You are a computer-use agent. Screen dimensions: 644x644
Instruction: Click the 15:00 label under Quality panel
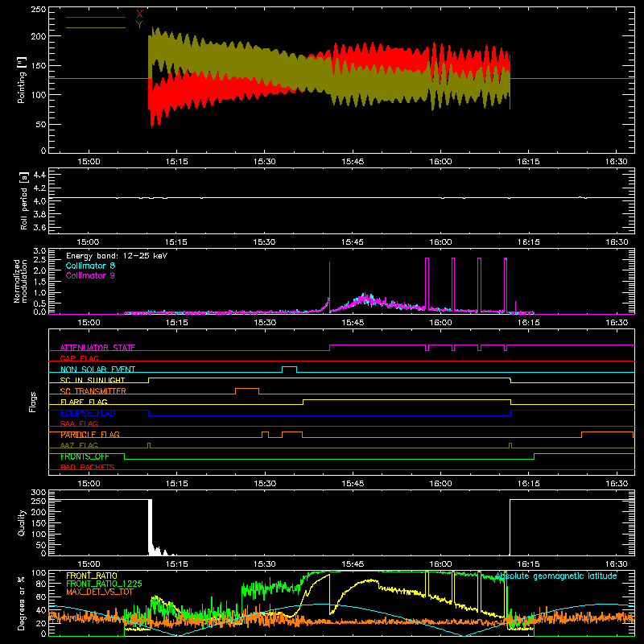(89, 564)
